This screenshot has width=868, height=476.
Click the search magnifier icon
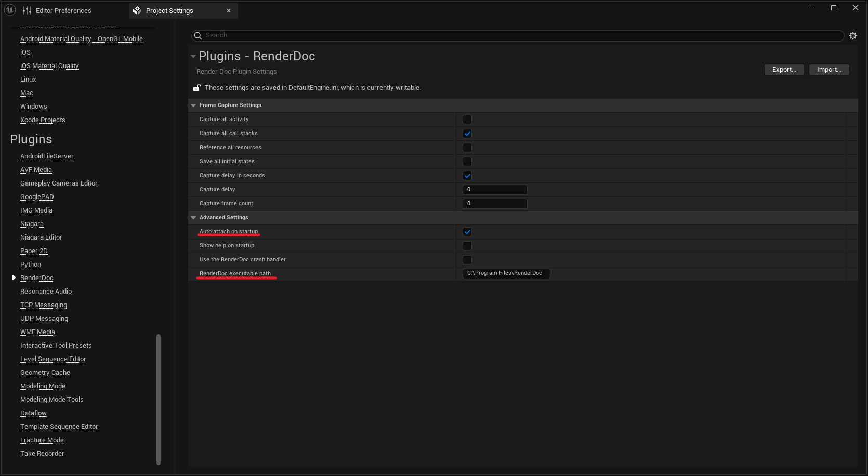[x=198, y=36]
